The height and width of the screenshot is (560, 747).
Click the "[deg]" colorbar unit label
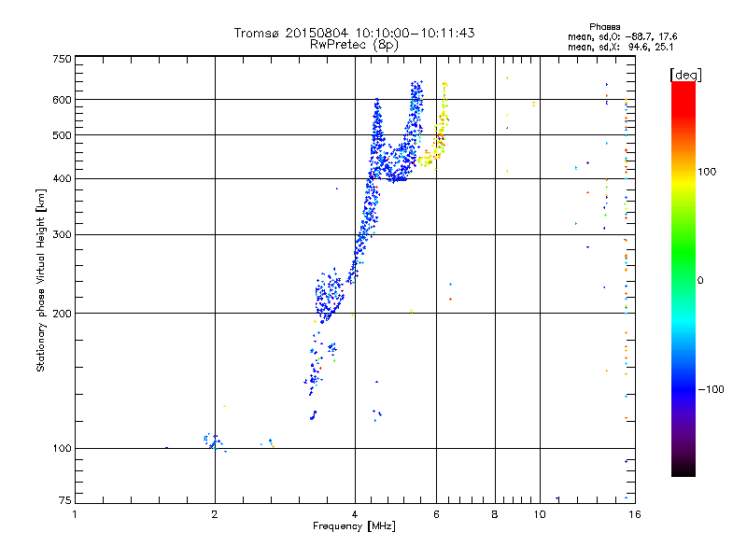click(x=685, y=75)
